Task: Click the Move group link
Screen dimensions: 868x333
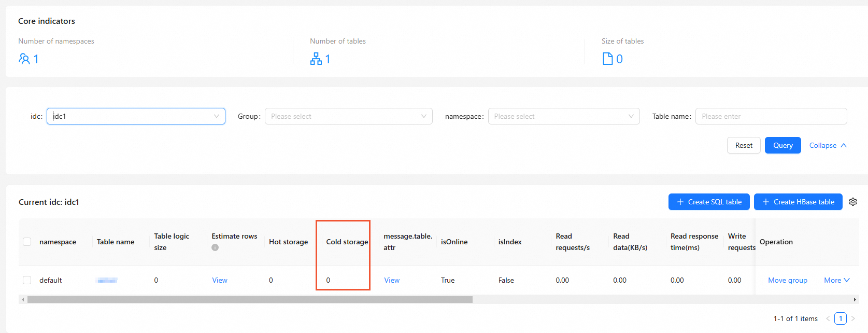Action: tap(788, 280)
